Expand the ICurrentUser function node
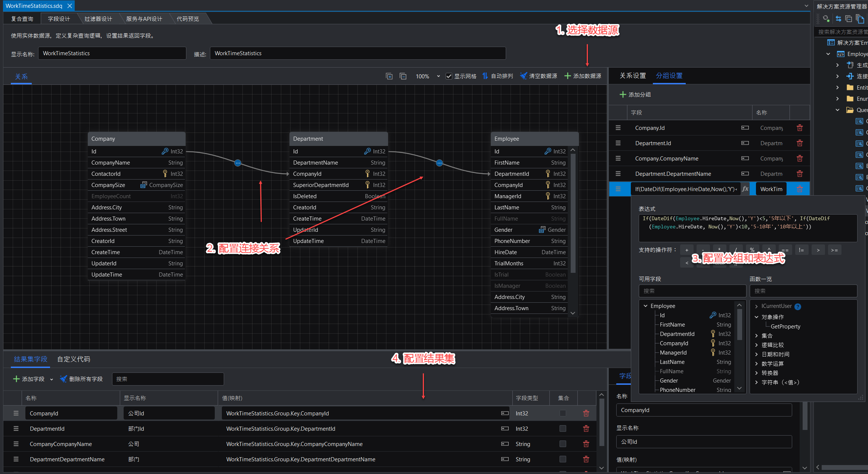The width and height of the screenshot is (868, 474). pyautogui.click(x=756, y=306)
